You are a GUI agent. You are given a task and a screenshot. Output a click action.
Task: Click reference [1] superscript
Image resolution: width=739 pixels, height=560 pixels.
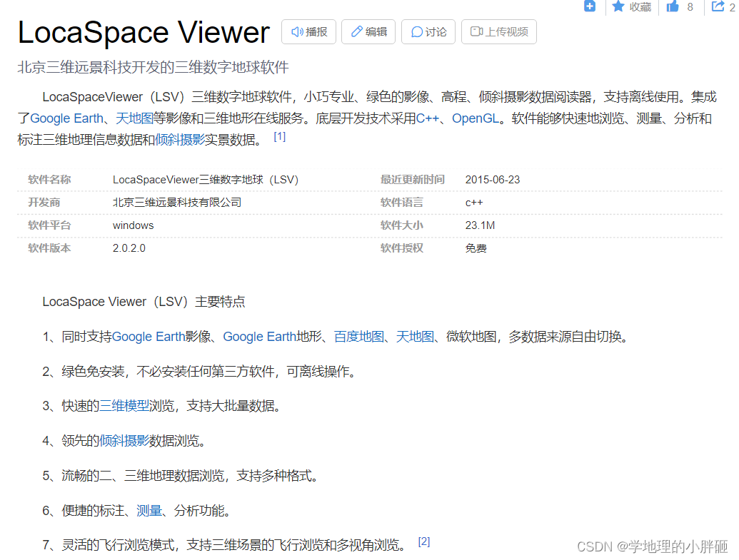coord(279,136)
